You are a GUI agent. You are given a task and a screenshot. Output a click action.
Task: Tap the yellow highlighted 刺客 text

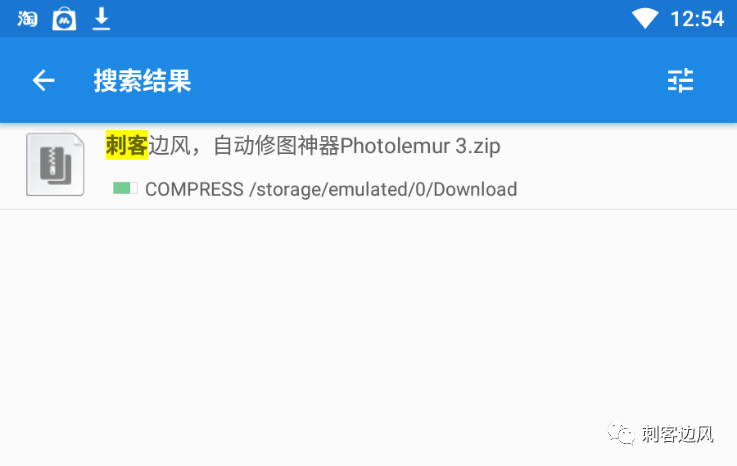click(x=126, y=145)
